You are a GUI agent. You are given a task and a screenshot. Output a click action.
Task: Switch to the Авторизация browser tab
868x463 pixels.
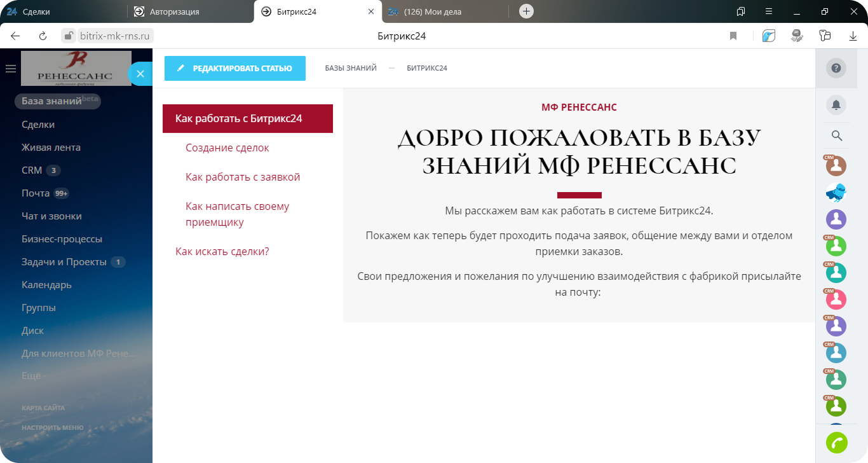[x=191, y=11]
